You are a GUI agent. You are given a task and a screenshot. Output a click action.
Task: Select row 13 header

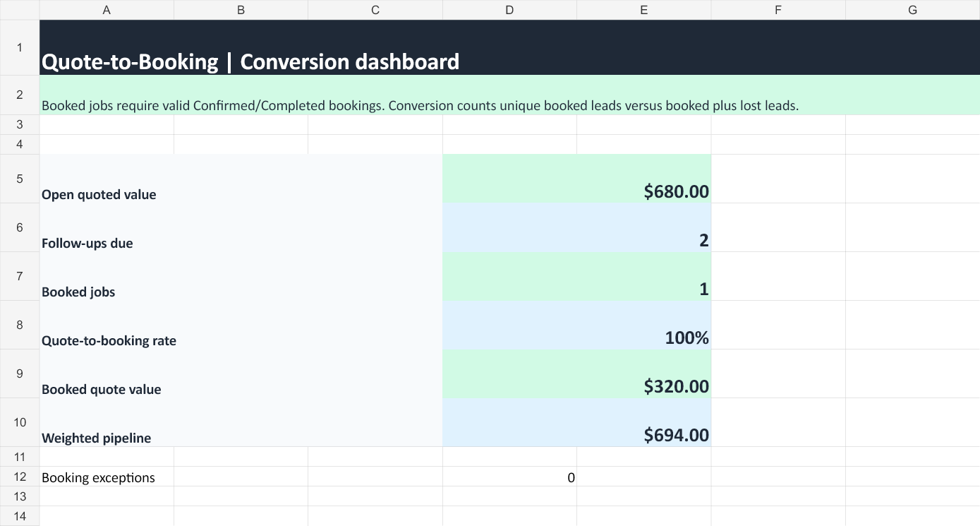[20, 496]
